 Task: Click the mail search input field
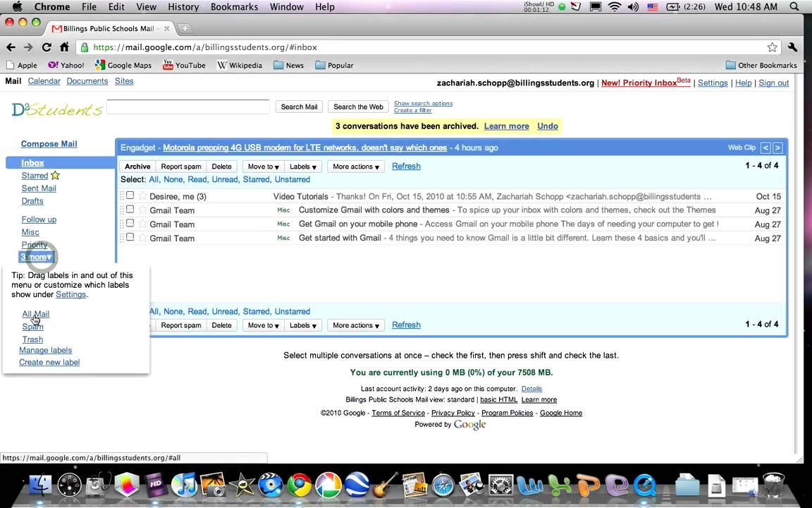[188, 107]
